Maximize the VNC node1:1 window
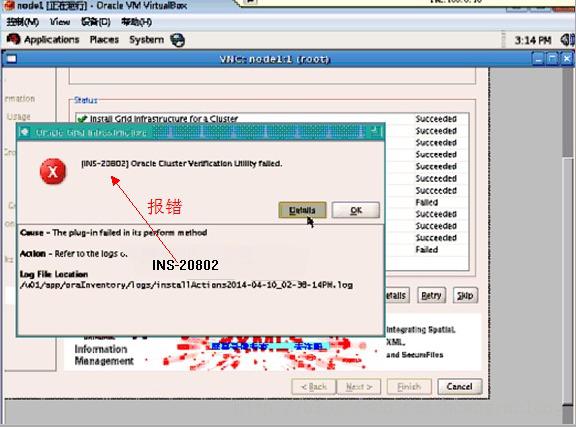Screen dimensions: 576x427 point(552,59)
